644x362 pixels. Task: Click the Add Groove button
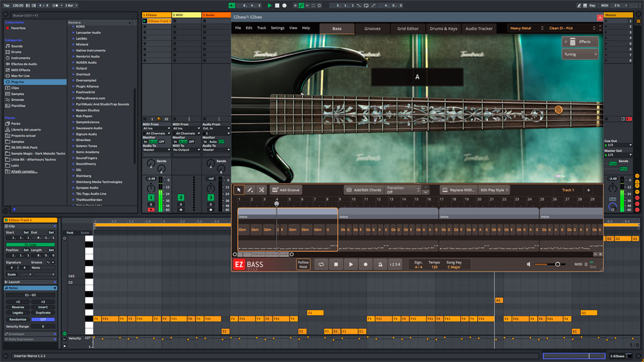[x=286, y=190]
